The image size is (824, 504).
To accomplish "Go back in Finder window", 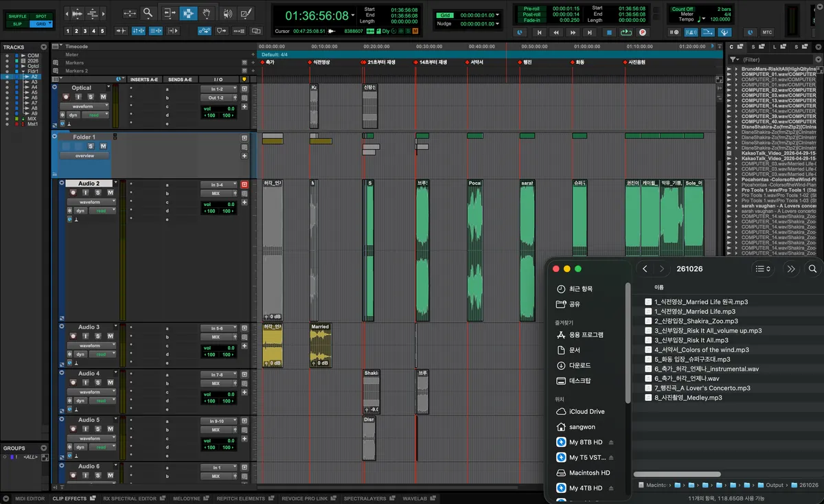I will point(645,269).
